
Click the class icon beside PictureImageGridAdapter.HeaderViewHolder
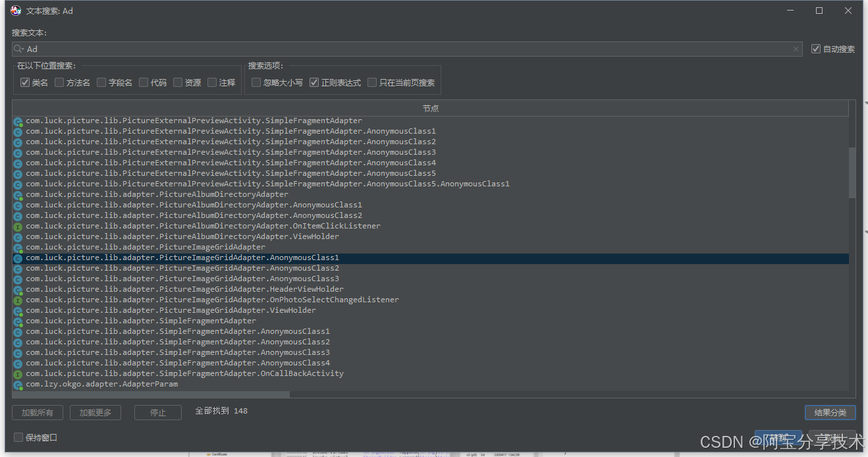(x=18, y=290)
